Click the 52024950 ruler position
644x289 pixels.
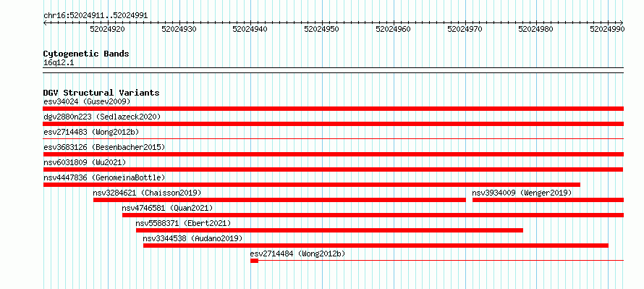point(322,29)
